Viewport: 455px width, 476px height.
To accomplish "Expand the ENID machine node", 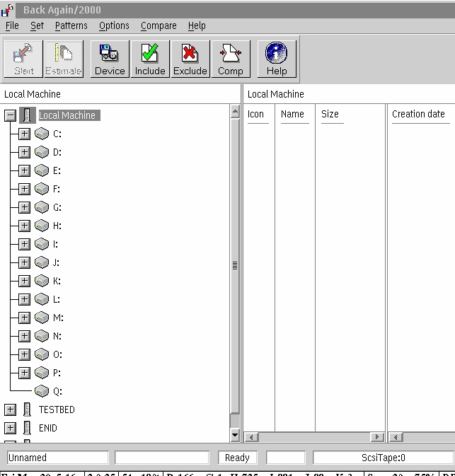I will 11,428.
